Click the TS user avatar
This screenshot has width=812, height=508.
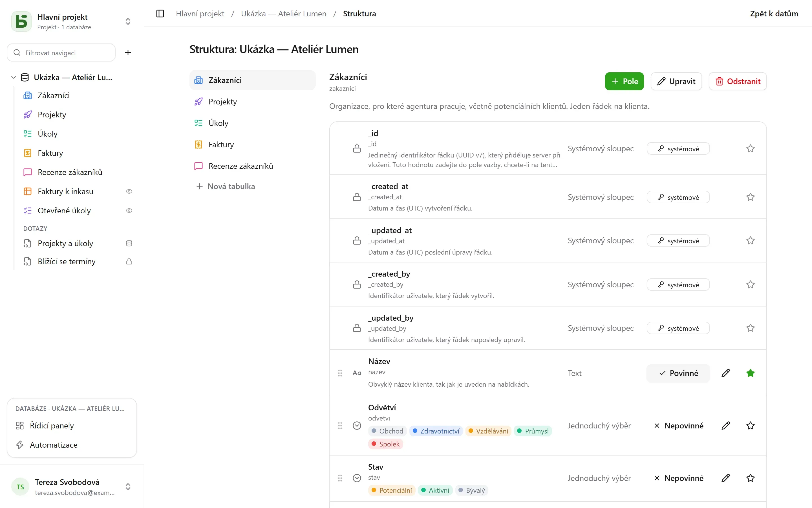pyautogui.click(x=20, y=487)
